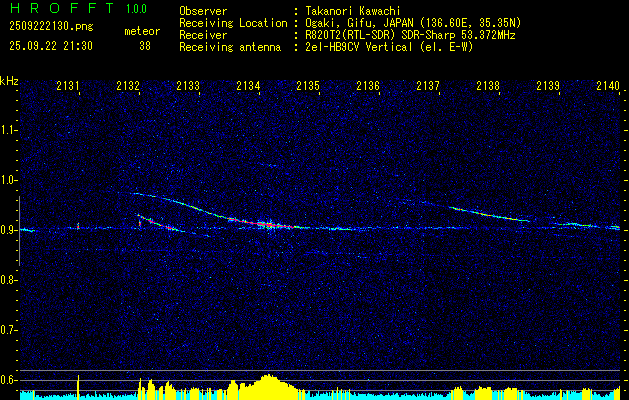Click the sloping echo trace near 2138

point(489,214)
